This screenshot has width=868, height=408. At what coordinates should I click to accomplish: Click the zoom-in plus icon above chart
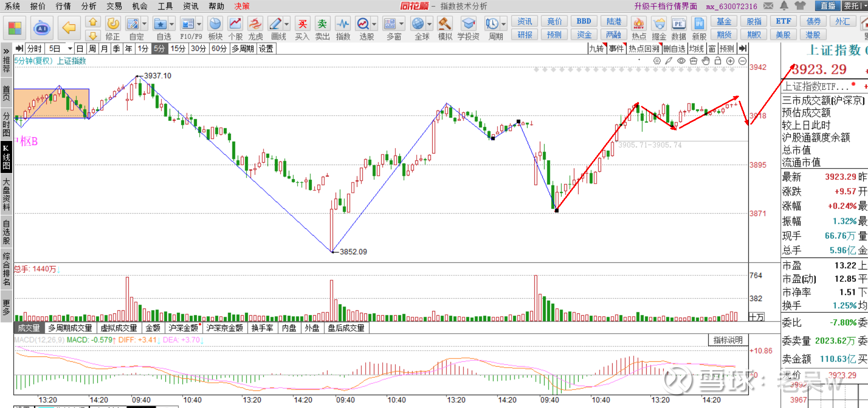pos(730,61)
